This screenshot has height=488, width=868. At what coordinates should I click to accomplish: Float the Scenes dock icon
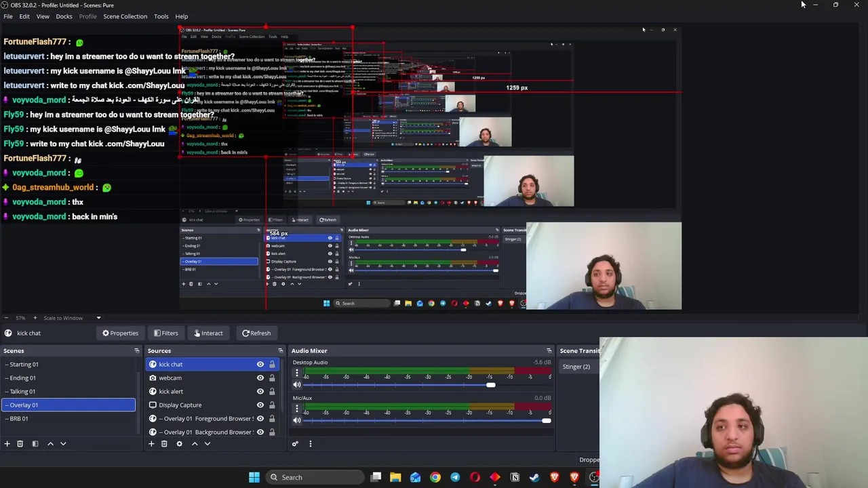137,350
